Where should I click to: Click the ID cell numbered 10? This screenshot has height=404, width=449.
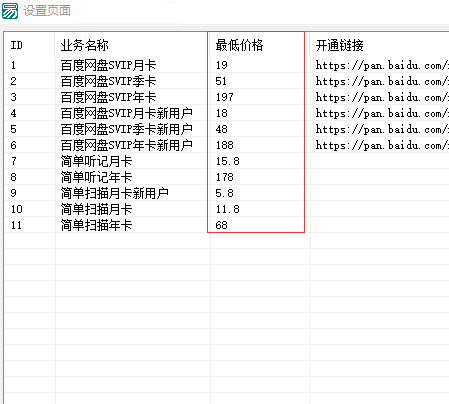pyautogui.click(x=30, y=209)
